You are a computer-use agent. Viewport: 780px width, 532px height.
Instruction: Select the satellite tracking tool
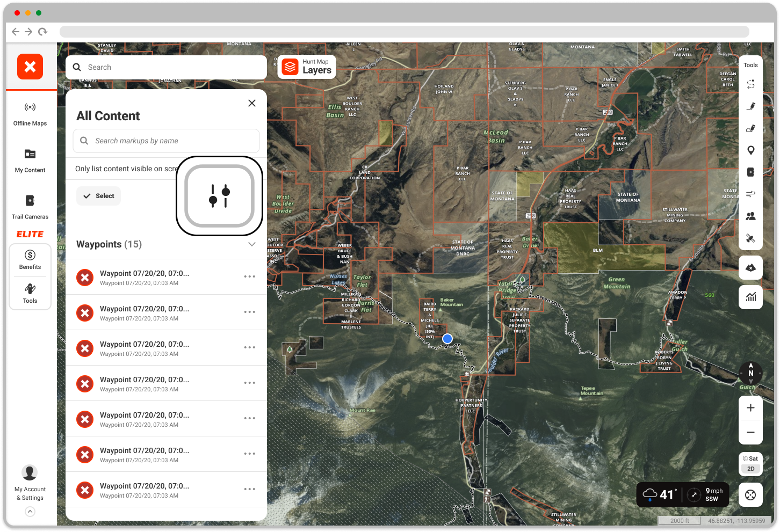[x=751, y=238]
